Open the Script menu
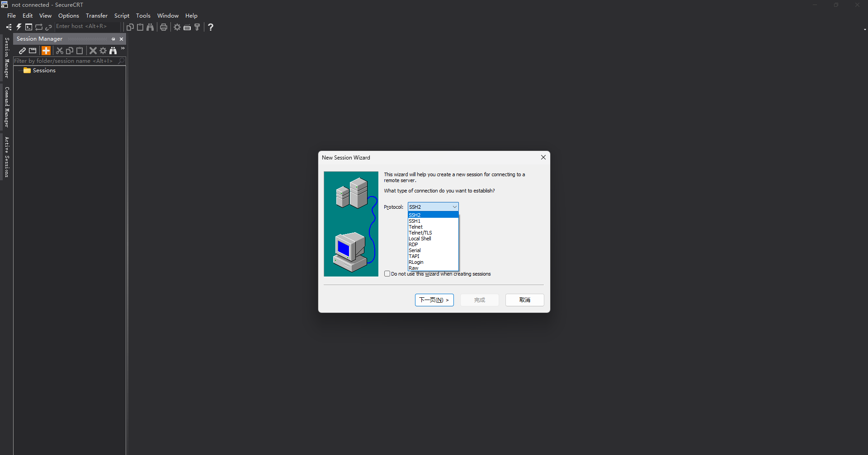Viewport: 868px width, 455px height. click(x=122, y=15)
